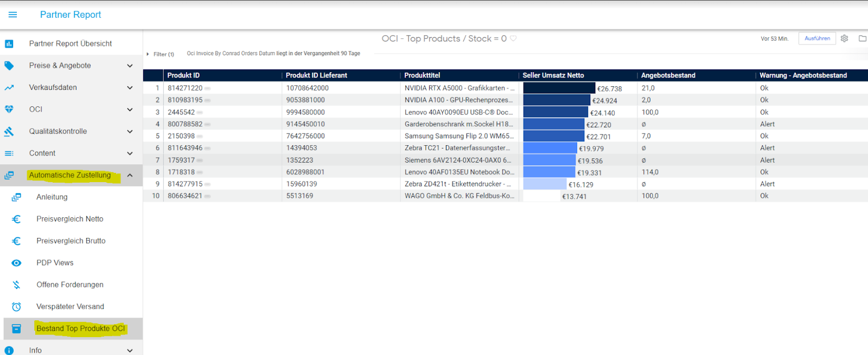This screenshot has height=355, width=868.
Task: Expand the OCI section chevron
Action: coord(130,109)
